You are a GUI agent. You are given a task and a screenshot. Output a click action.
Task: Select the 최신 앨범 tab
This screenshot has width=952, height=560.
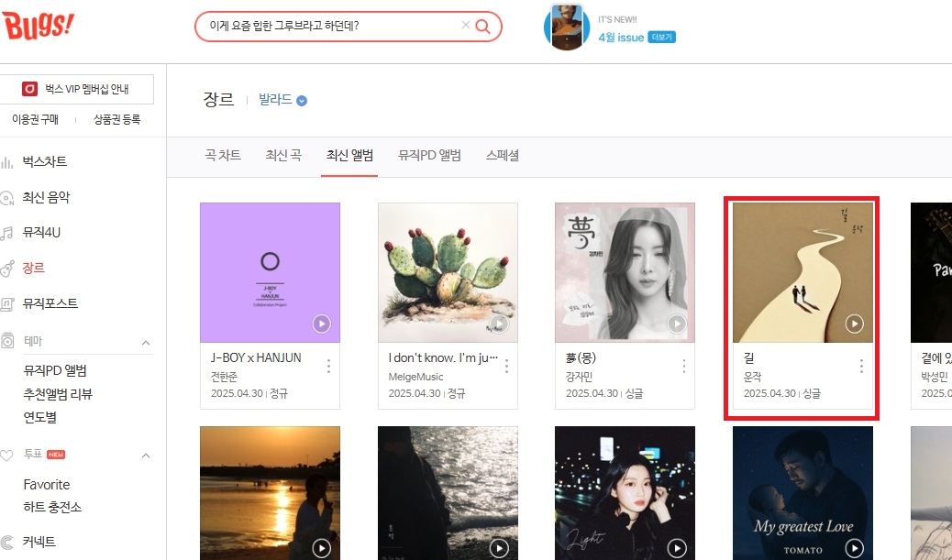(349, 156)
